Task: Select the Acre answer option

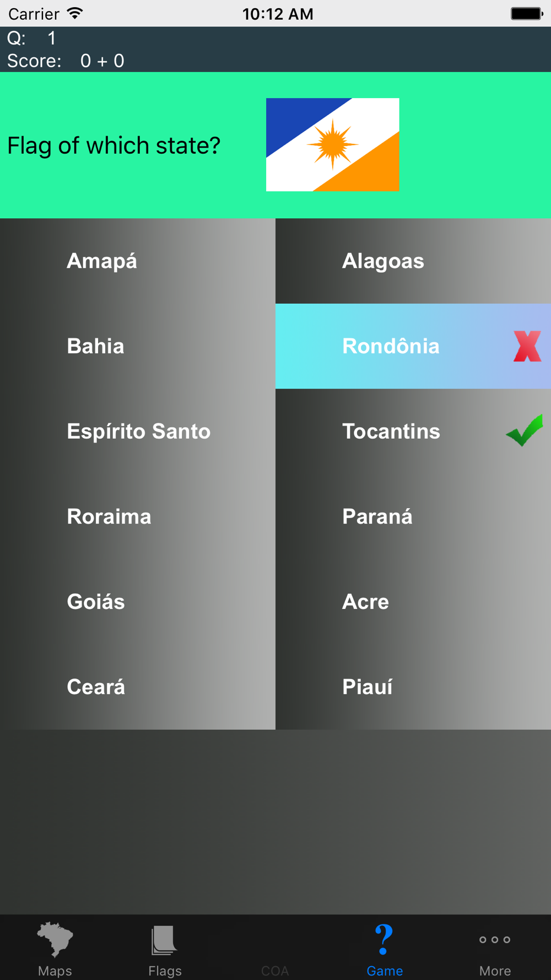Action: [413, 601]
